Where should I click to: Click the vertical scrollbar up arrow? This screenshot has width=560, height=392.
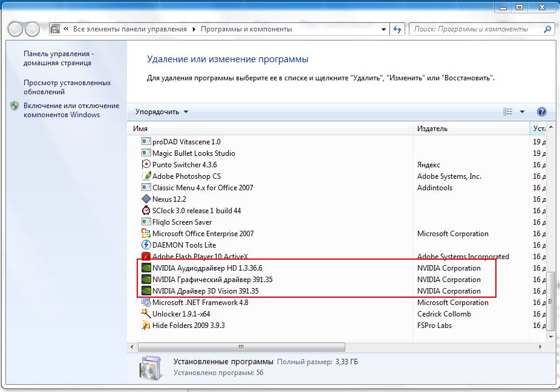pyautogui.click(x=551, y=127)
